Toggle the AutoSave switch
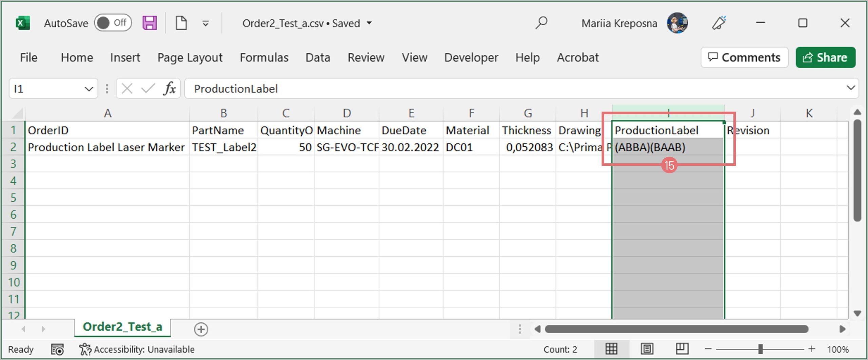This screenshot has width=868, height=360. (113, 23)
